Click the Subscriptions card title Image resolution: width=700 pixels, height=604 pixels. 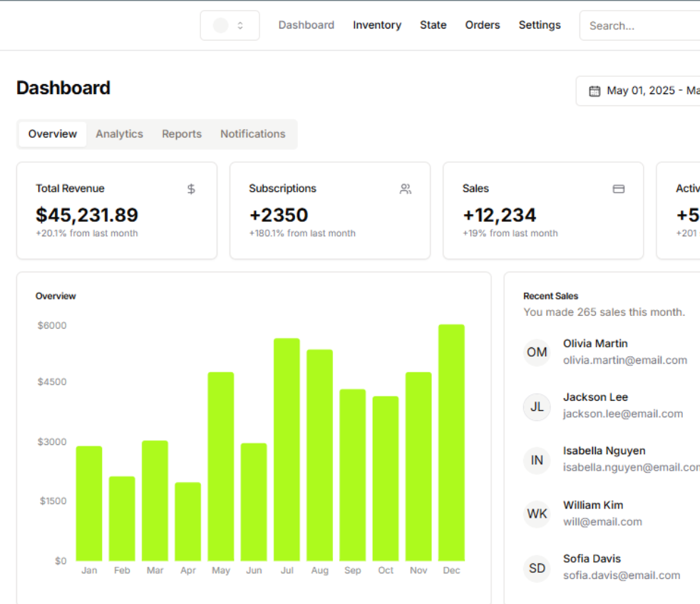click(x=282, y=188)
